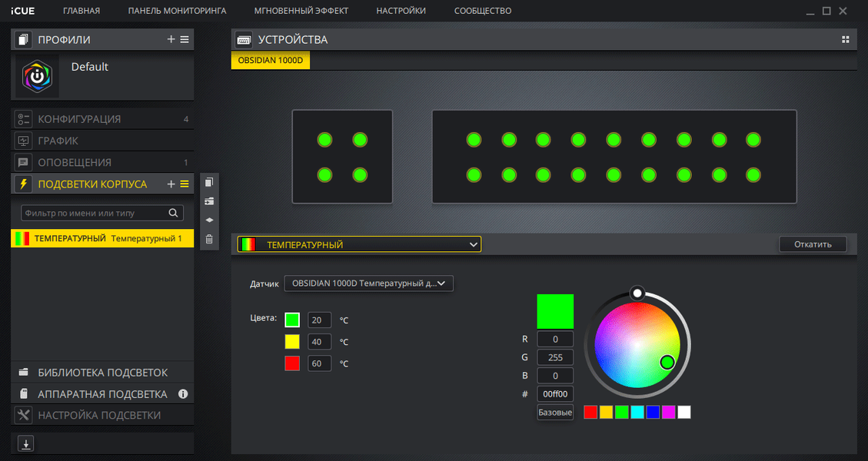The image size is (868, 461).
Task: Click the 60 °C temperature field
Action: click(319, 363)
